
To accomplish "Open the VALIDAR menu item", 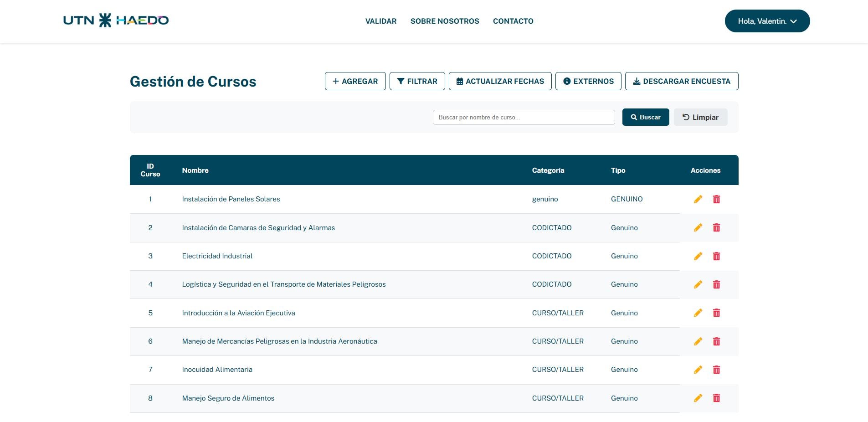I will [x=380, y=21].
